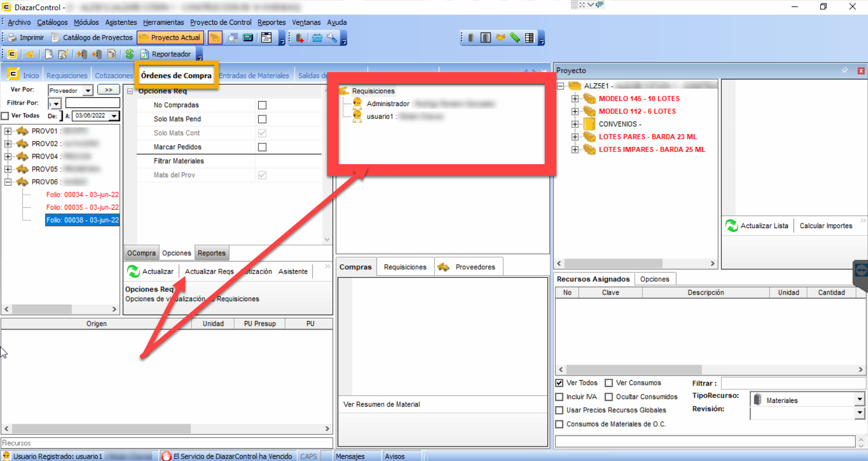Click the wrench tools icon in toolbar

point(332,38)
